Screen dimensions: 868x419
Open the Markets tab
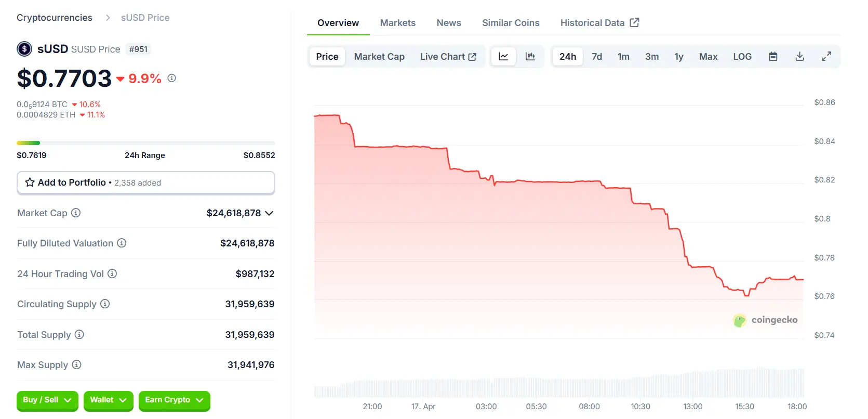[398, 23]
